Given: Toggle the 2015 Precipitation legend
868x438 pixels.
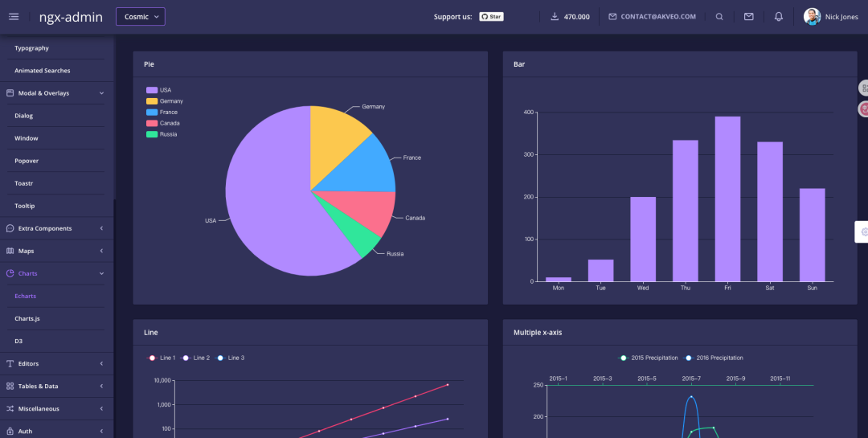Looking at the screenshot, I should tap(649, 358).
